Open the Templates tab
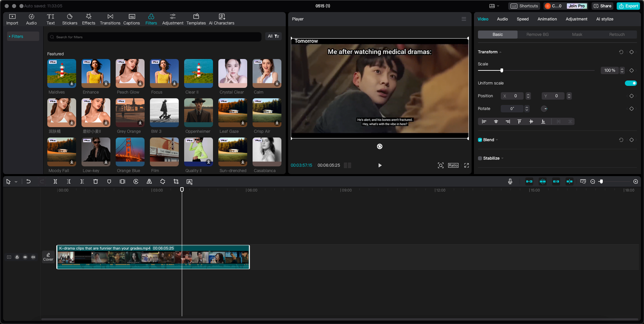This screenshot has width=644, height=324. click(196, 20)
